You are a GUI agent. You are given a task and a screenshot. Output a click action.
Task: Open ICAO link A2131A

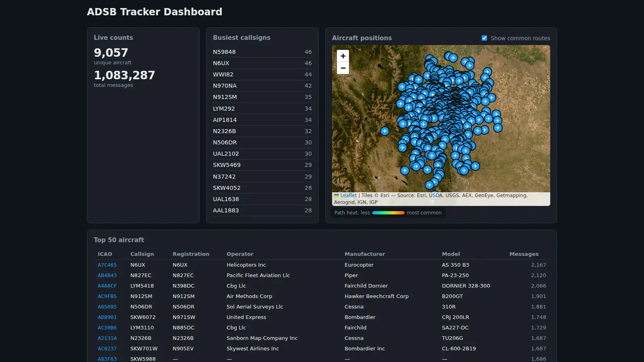(x=107, y=338)
